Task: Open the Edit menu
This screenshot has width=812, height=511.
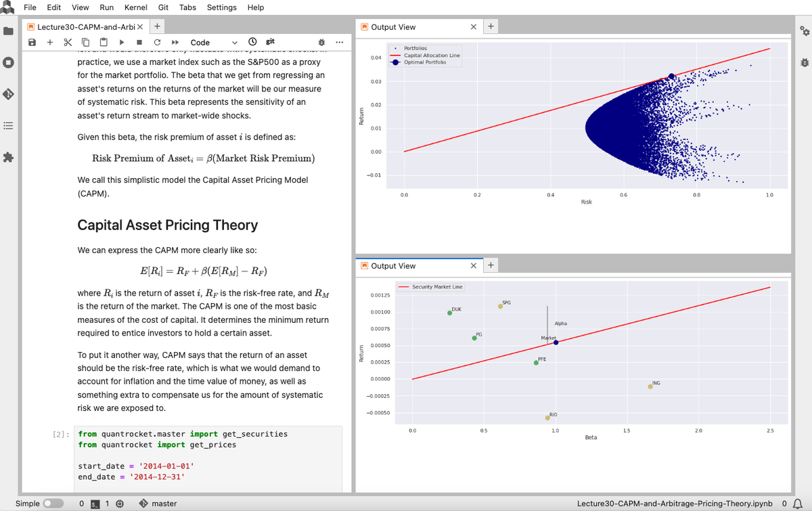Action: (x=54, y=7)
